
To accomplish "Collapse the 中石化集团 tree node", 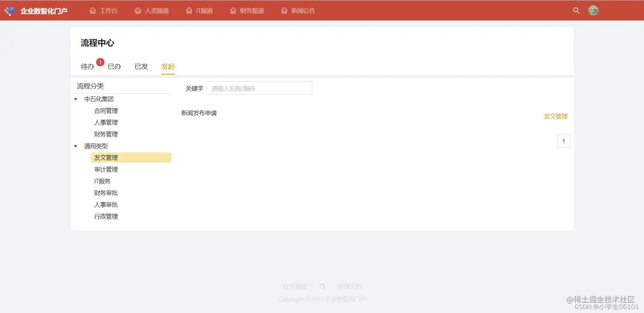I will [76, 99].
